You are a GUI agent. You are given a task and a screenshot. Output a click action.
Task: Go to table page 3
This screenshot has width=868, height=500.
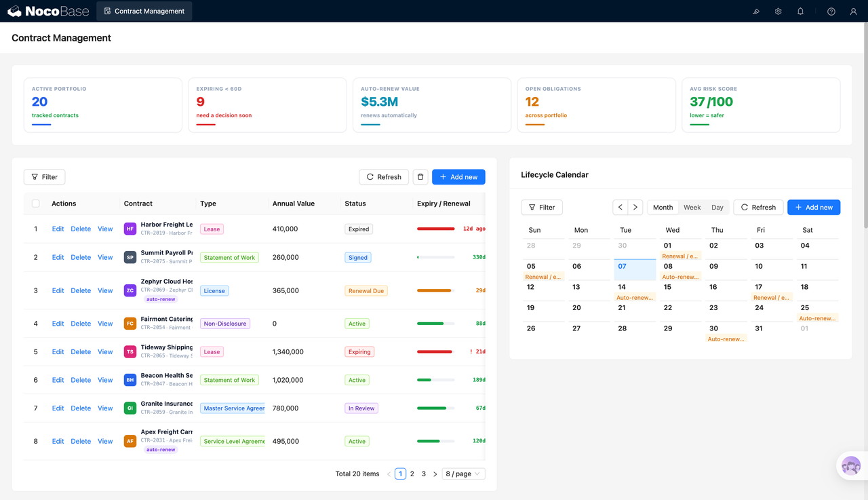point(424,474)
